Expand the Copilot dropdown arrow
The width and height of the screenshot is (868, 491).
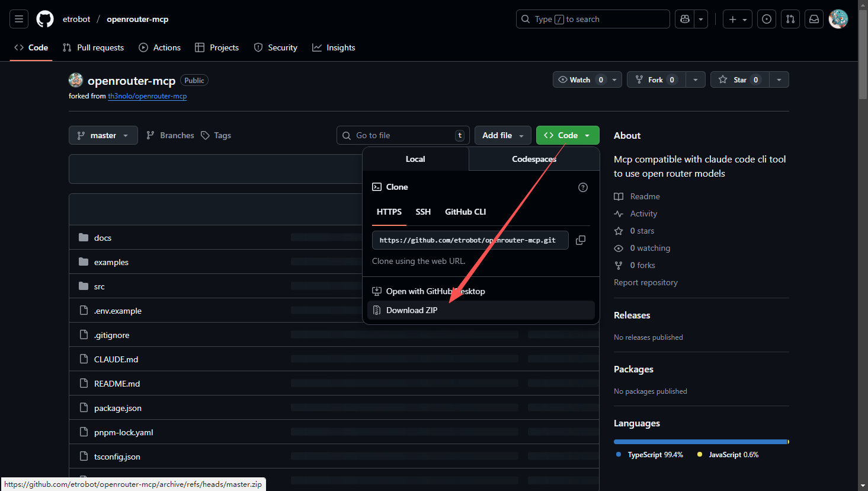tap(701, 19)
